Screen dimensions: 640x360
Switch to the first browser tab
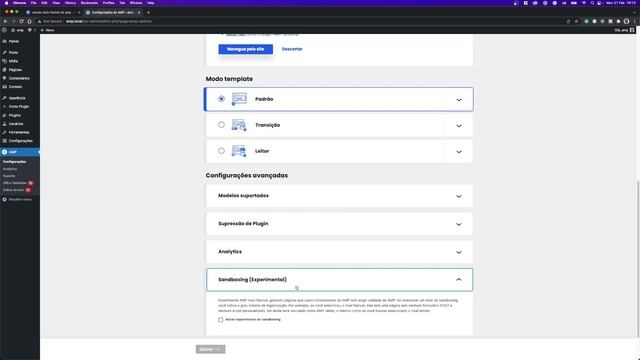(x=53, y=13)
